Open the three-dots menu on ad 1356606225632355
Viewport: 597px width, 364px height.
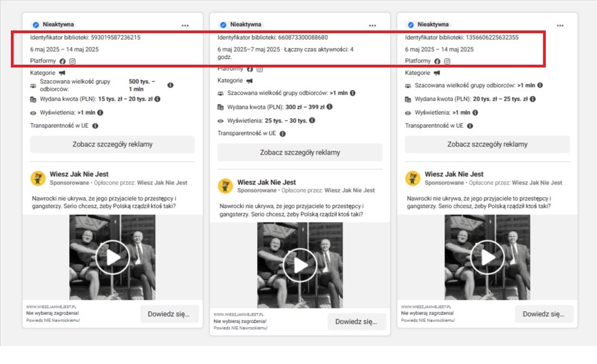[x=560, y=26]
